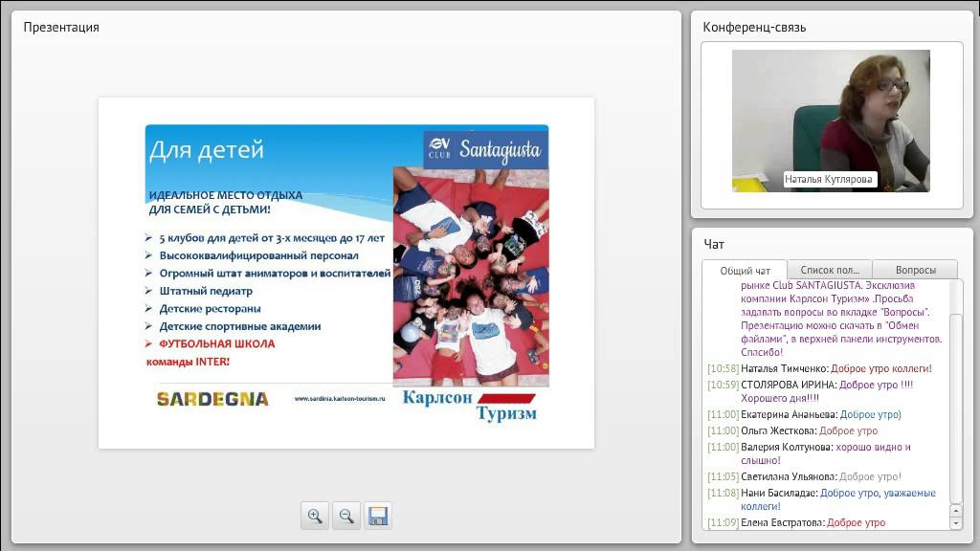This screenshot has height=551, width=980.
Task: Click the presentation slide image
Action: [346, 273]
